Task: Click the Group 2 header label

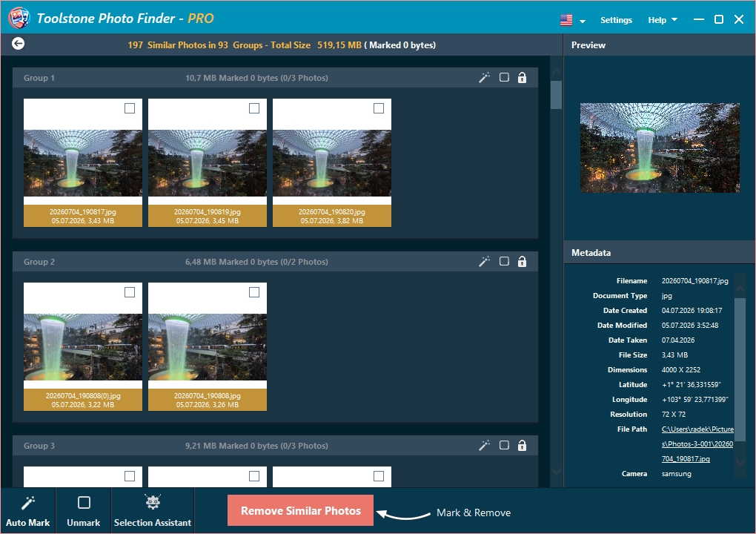Action: coord(39,262)
